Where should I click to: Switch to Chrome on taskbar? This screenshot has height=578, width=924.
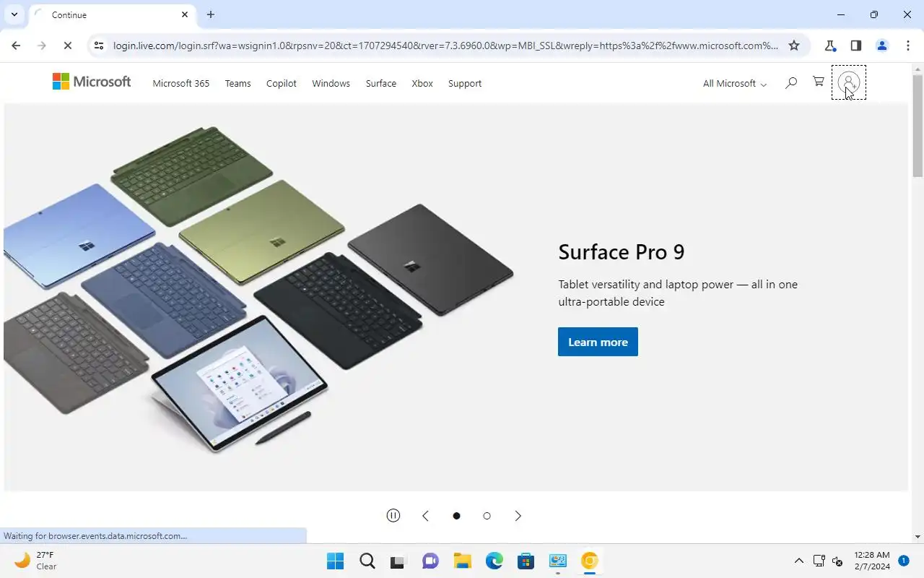point(590,561)
